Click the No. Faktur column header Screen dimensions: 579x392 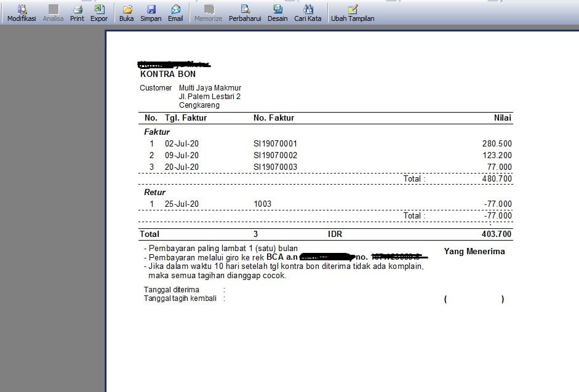click(x=274, y=118)
